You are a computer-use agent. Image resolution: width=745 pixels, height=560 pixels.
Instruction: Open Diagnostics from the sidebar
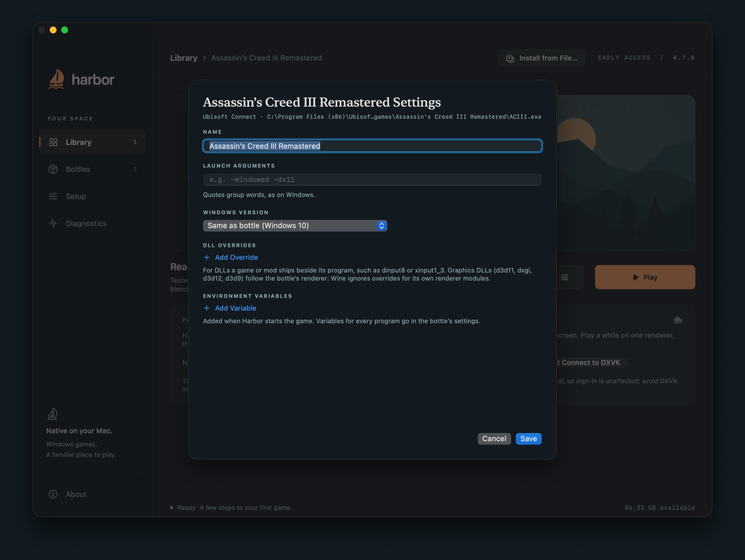coord(92,223)
